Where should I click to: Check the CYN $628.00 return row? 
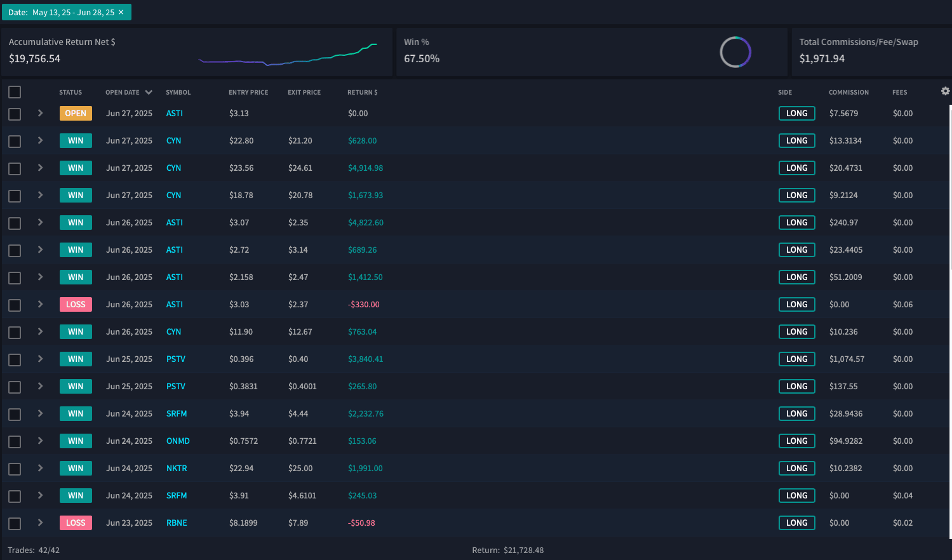coord(15,142)
